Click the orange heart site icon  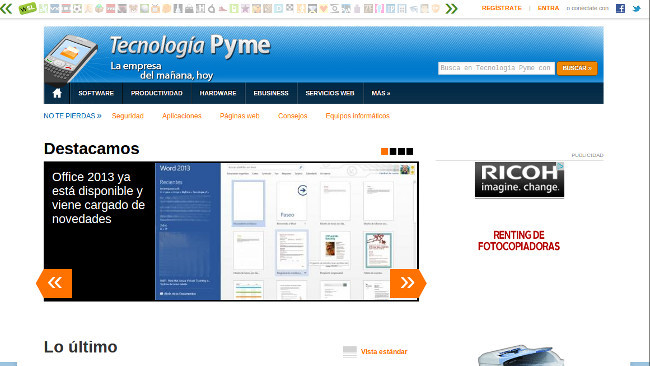coord(323,8)
